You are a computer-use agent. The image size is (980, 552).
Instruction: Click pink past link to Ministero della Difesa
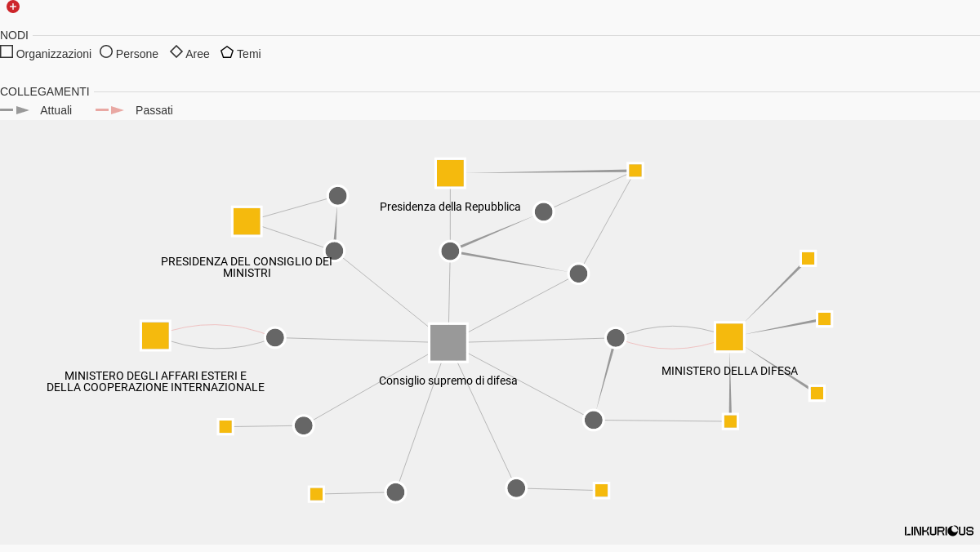671,349
